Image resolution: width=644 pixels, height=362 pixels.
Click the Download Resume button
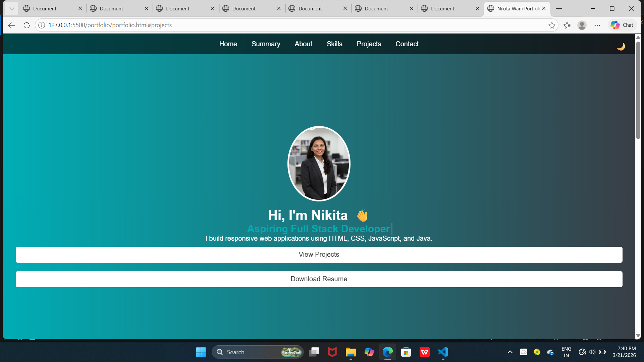tap(319, 279)
